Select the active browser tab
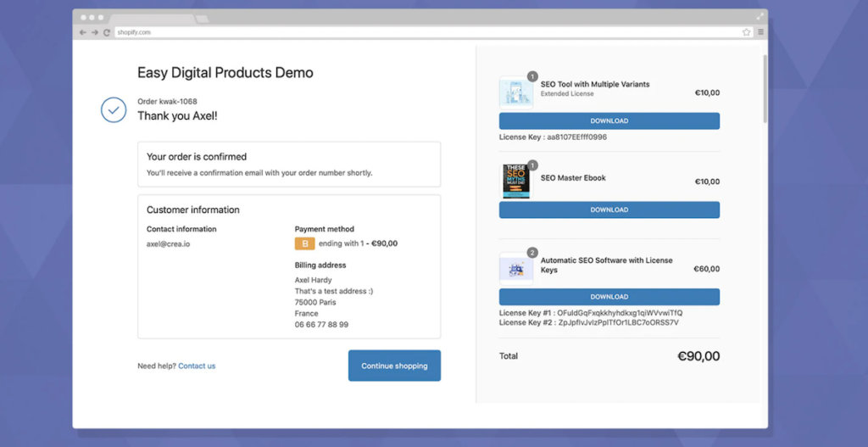 coord(152,19)
